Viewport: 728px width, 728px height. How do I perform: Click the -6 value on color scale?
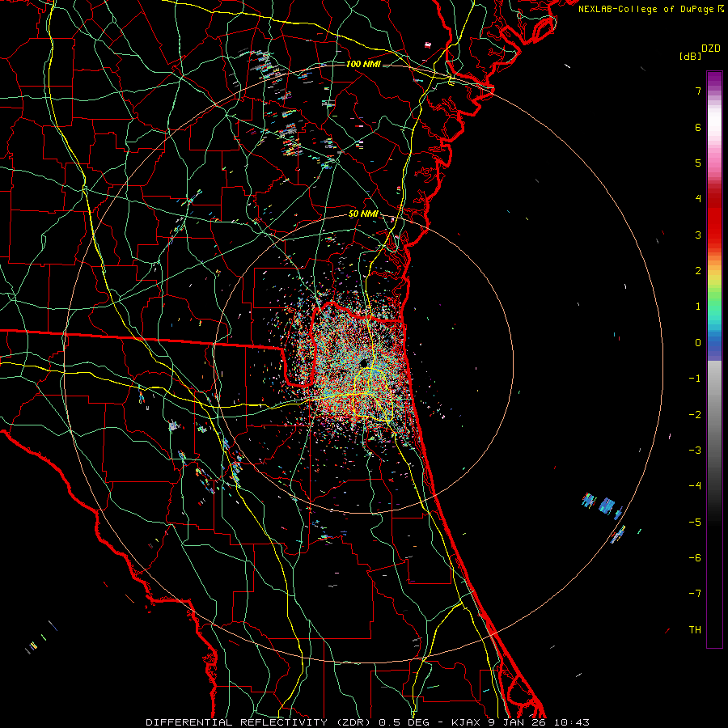coord(695,558)
